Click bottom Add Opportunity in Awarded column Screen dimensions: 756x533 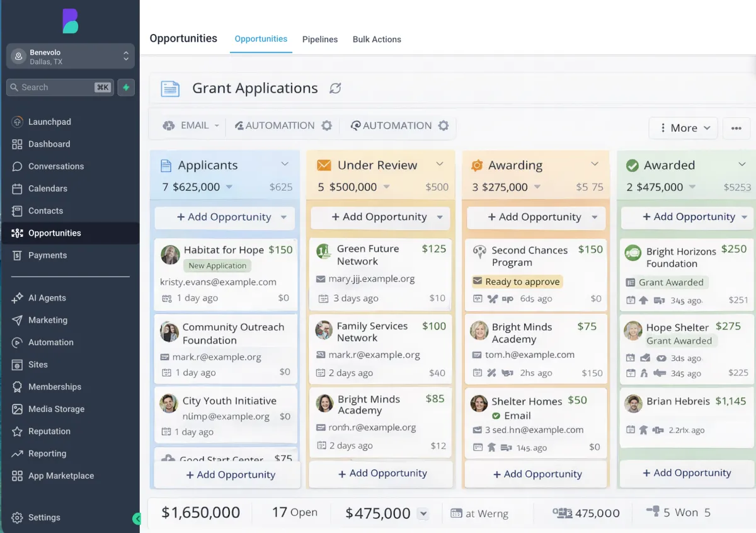[x=687, y=473]
